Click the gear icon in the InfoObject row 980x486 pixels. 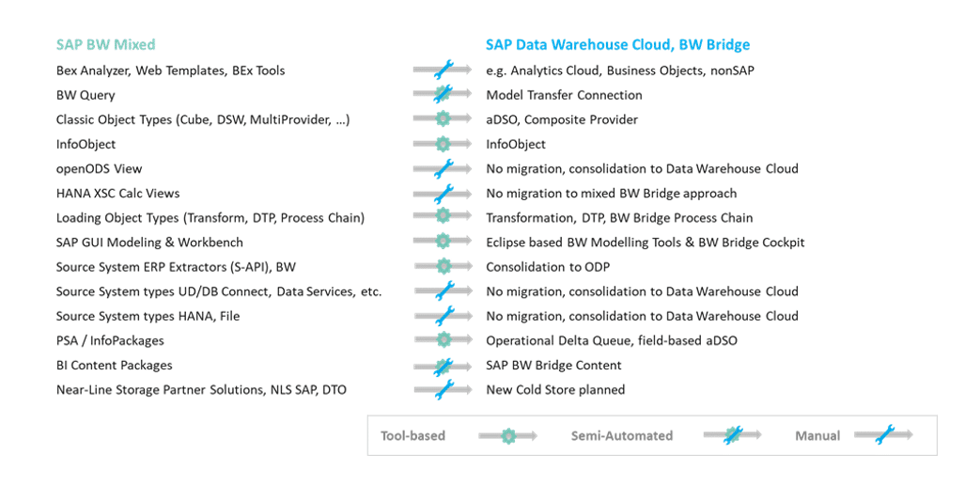tap(443, 144)
